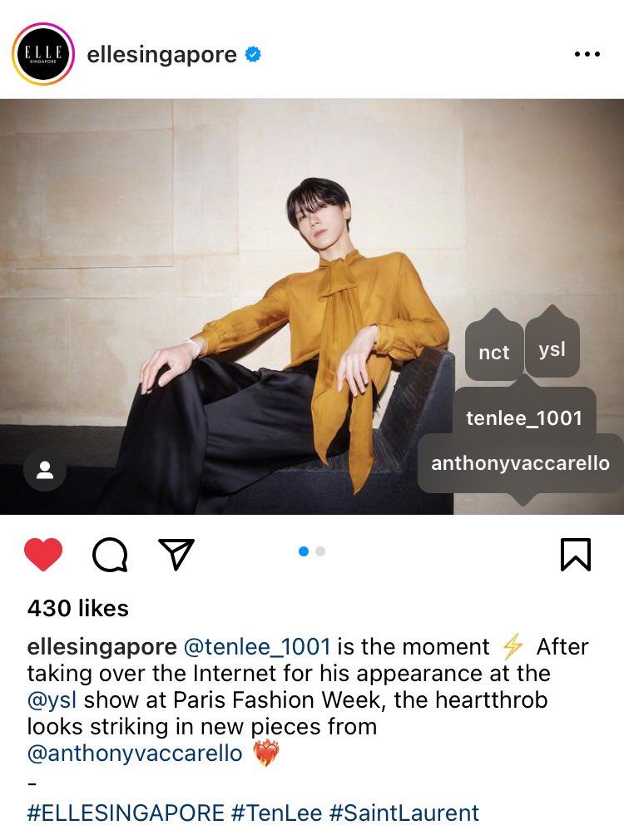Viewport: 624px width, 840px height.
Task: Share post using paper plane icon
Action: (x=176, y=554)
